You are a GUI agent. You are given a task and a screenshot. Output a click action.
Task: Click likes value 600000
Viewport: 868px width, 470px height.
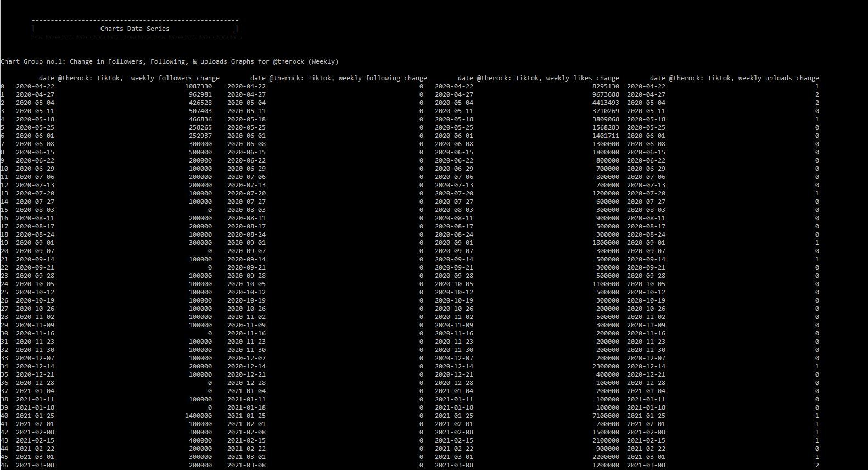click(607, 202)
